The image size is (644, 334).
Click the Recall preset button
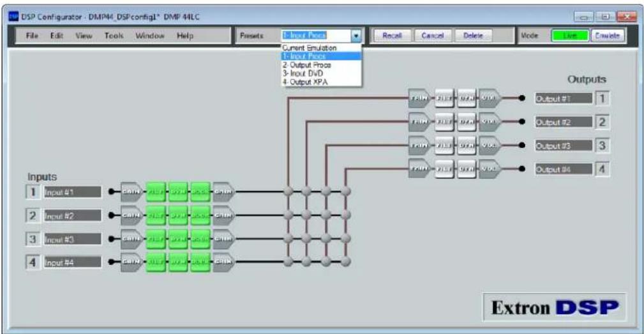pos(392,36)
